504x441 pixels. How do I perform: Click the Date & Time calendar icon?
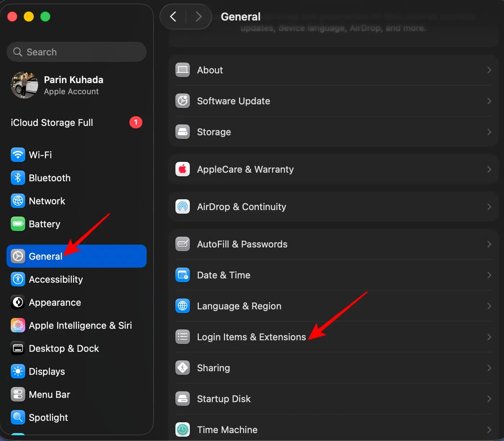[183, 275]
